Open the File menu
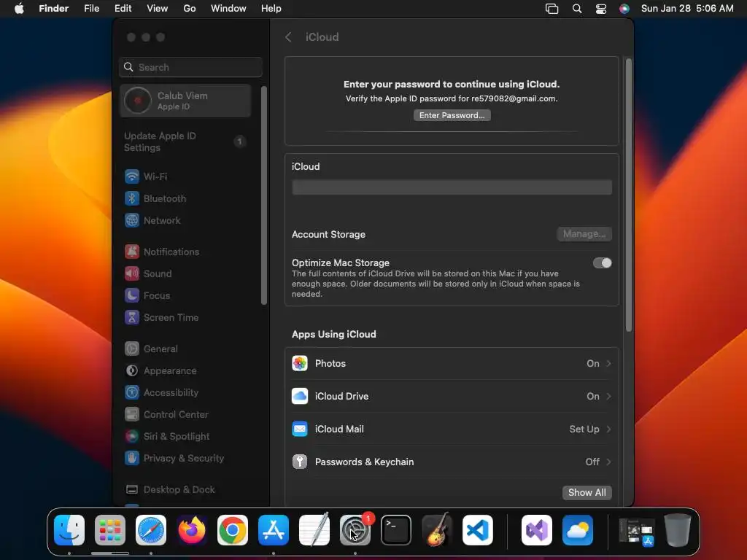Screen dimensions: 747x560 (x=91, y=9)
